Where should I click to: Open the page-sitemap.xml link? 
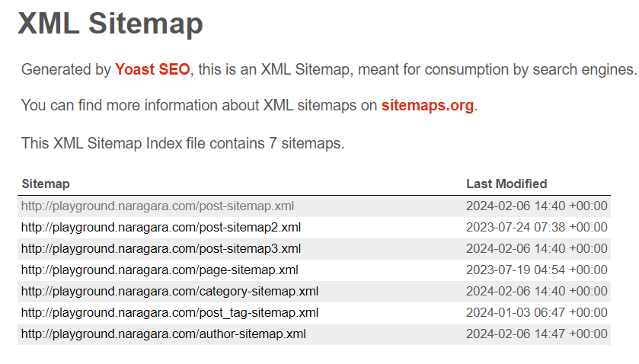click(159, 270)
